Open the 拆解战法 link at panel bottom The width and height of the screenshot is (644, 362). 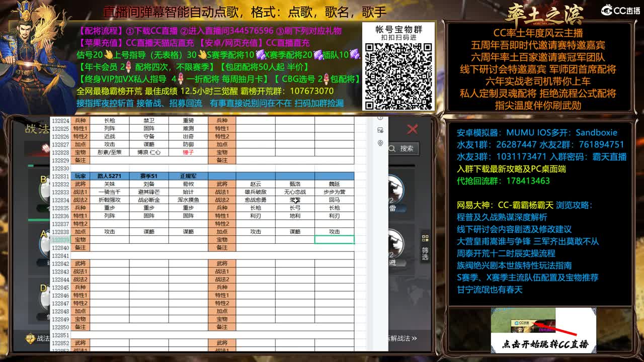tap(403, 338)
